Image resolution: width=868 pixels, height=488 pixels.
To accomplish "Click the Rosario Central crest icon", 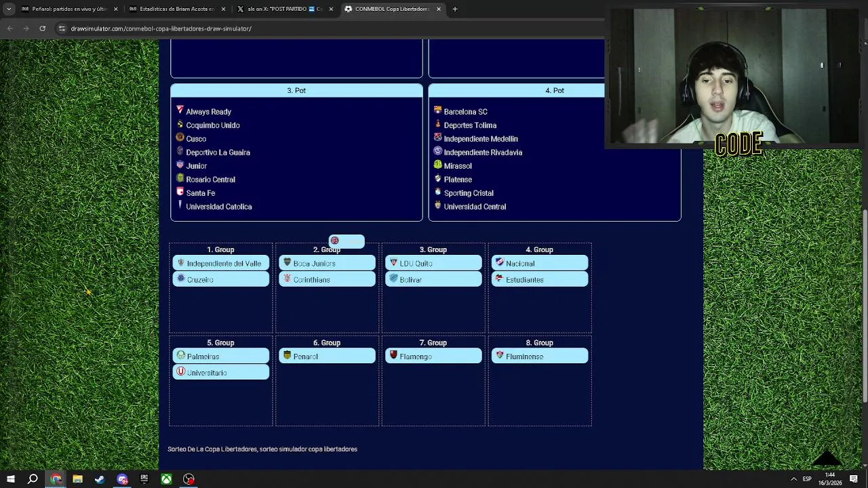I will (x=180, y=178).
